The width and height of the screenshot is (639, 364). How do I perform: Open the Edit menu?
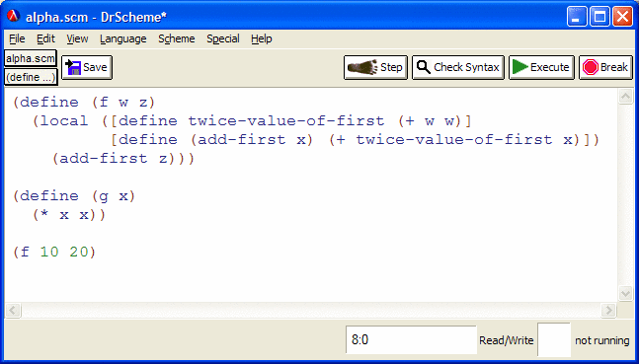(x=45, y=39)
